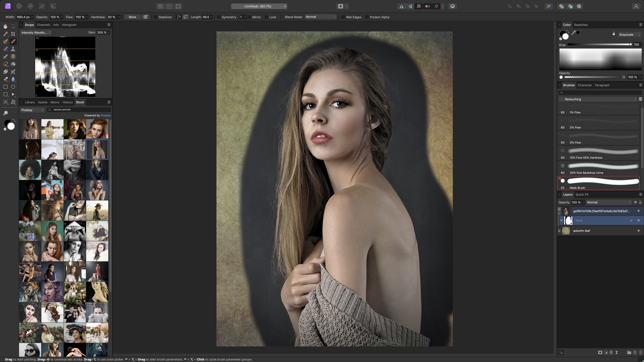Click the Assistant robot icon
The width and height of the screenshot is (644, 362).
point(453,6)
